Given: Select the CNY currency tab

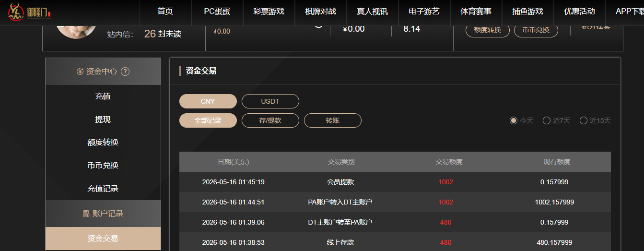Looking at the screenshot, I should pos(208,101).
